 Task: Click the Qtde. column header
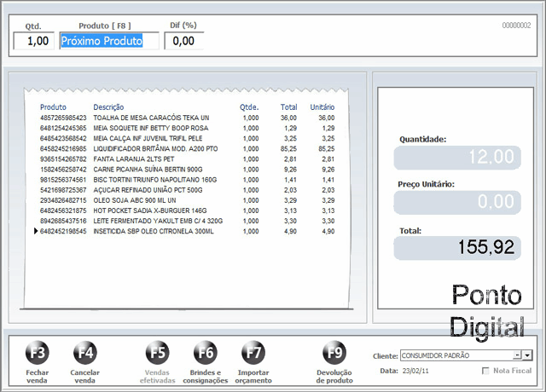pos(249,107)
